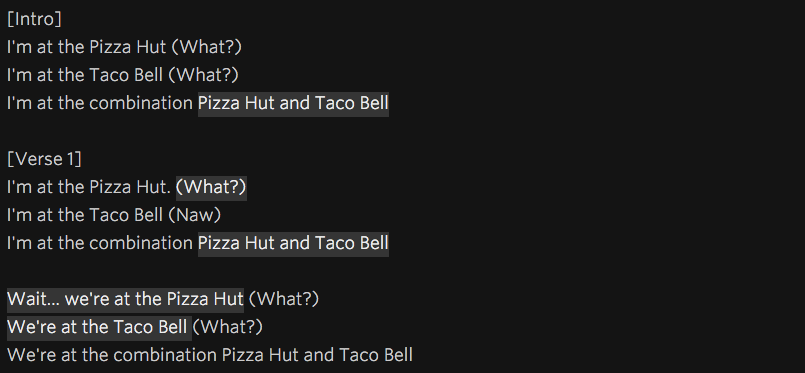
Task: Click "(What?)" on the first Intro line
Action: (x=206, y=48)
